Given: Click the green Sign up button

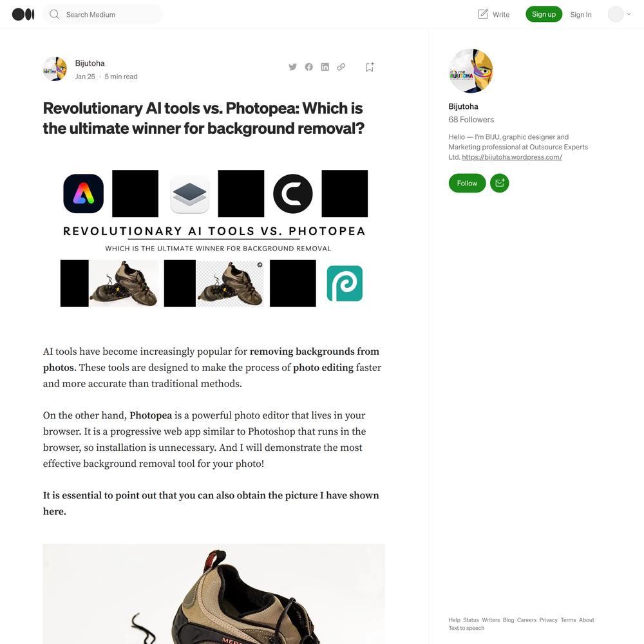Looking at the screenshot, I should (x=544, y=14).
